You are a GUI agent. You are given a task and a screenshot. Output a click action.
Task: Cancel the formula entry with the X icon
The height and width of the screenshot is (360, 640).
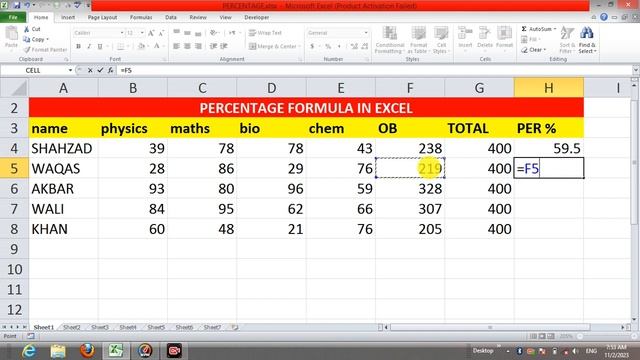pos(90,70)
